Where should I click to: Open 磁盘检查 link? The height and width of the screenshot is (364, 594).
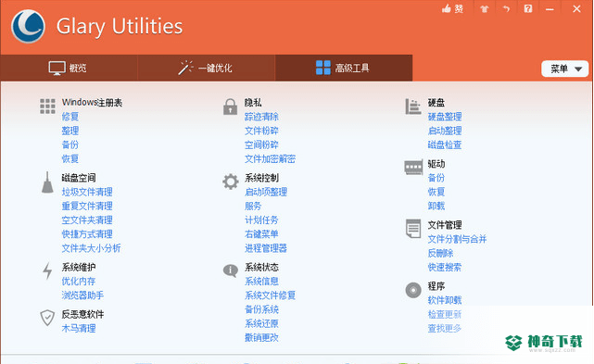pyautogui.click(x=445, y=144)
